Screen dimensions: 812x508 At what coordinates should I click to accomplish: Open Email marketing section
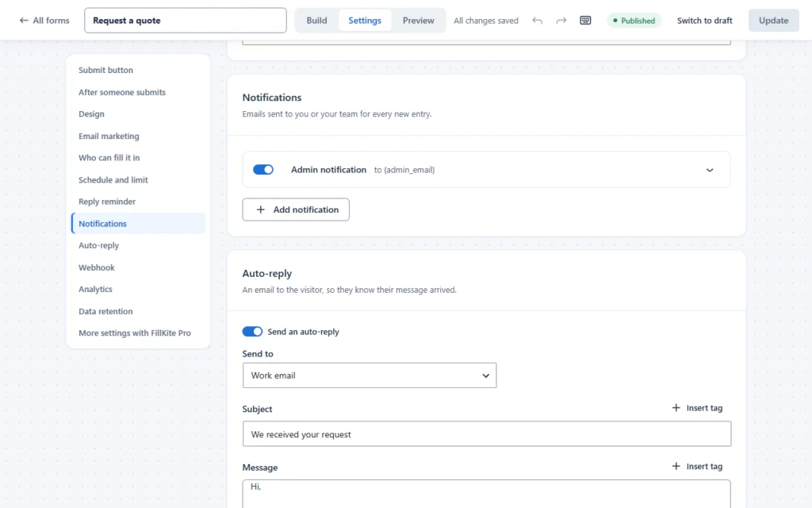(138, 136)
